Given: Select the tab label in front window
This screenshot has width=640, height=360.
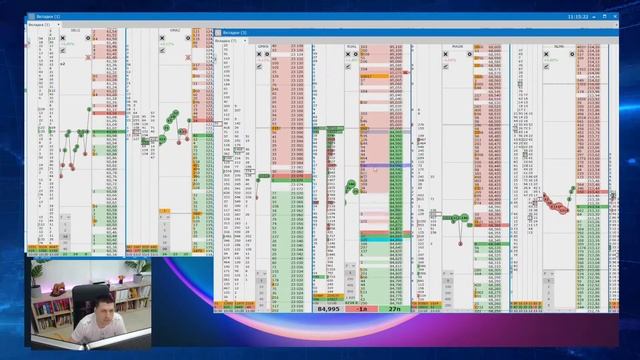Looking at the screenshot, I should pyautogui.click(x=227, y=41).
